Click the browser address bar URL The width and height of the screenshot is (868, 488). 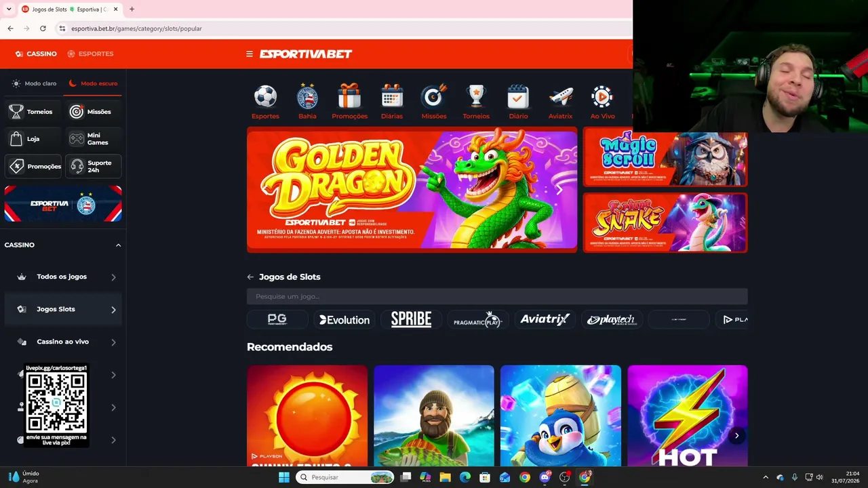[x=136, y=28]
